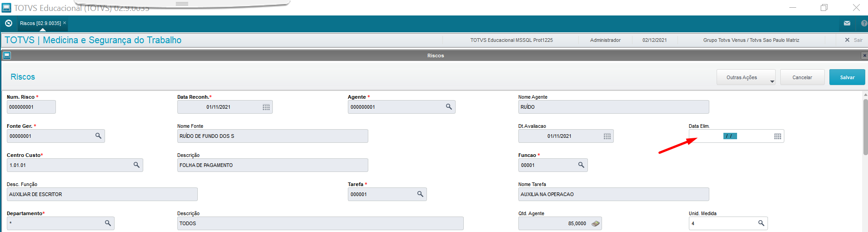Close the Riscos [02.9.0035] tab
The image size is (868, 232).
coord(65,23)
